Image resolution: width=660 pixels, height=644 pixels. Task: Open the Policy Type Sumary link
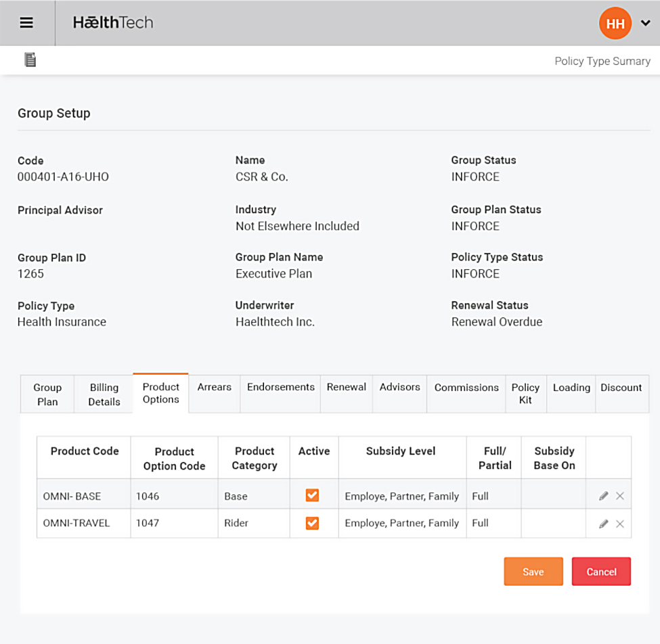coord(602,61)
